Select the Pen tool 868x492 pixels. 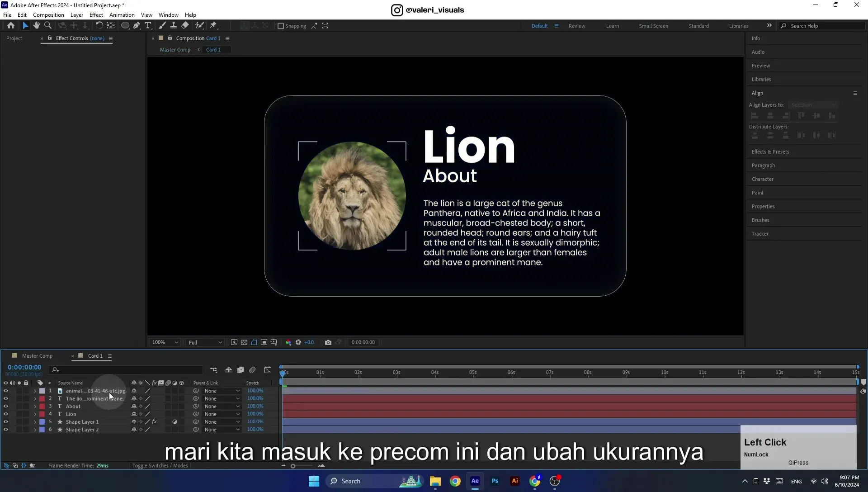click(137, 26)
